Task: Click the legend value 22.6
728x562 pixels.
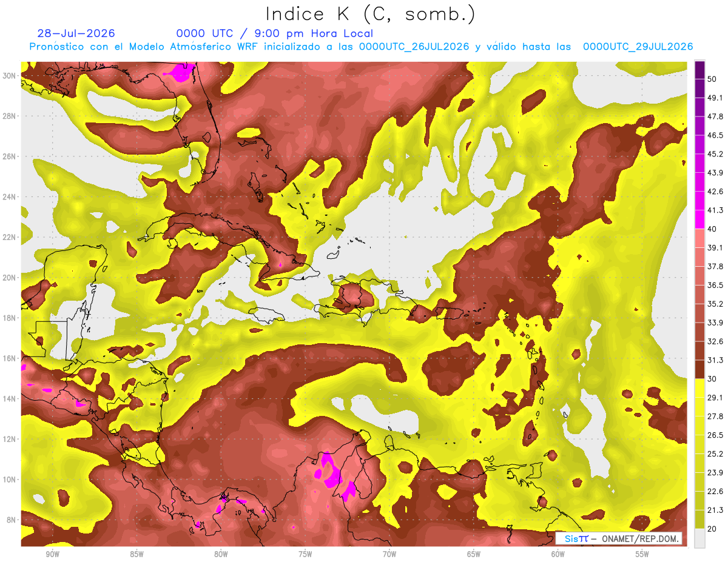Action: point(715,491)
